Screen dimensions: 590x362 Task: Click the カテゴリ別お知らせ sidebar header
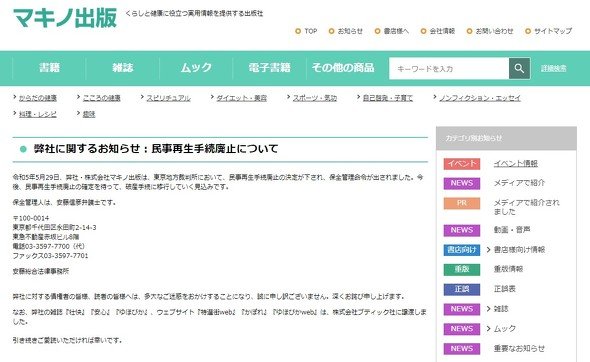(506, 138)
